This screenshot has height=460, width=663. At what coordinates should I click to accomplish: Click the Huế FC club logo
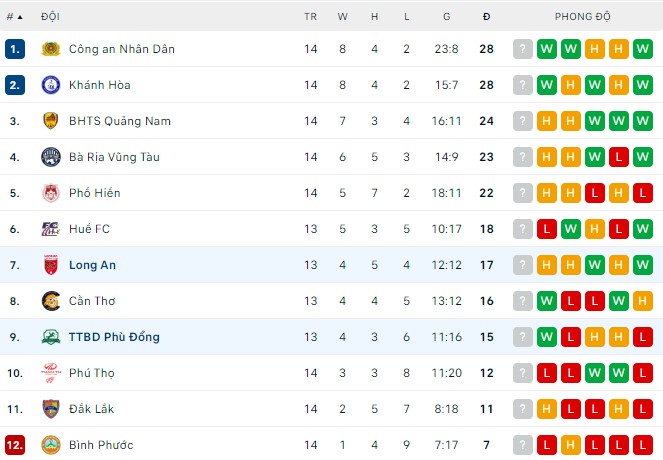50,229
